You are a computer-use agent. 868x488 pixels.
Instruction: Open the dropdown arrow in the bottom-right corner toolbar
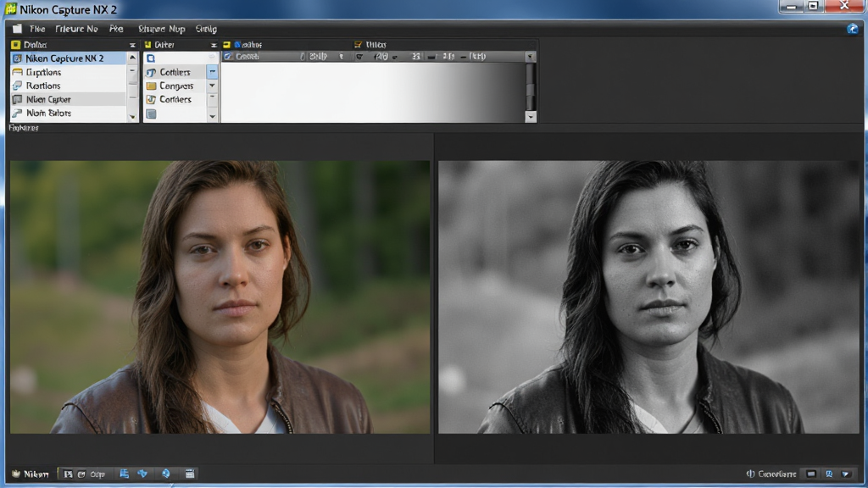coord(846,474)
